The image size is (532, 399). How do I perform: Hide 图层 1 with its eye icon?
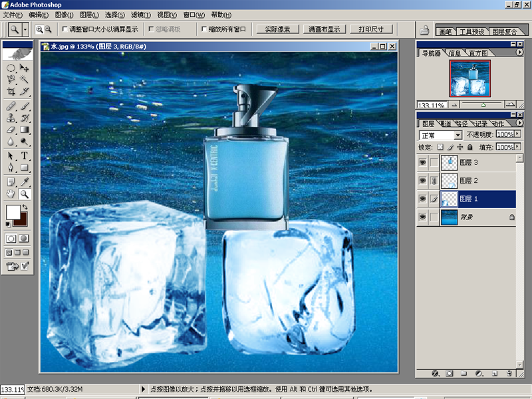click(422, 198)
